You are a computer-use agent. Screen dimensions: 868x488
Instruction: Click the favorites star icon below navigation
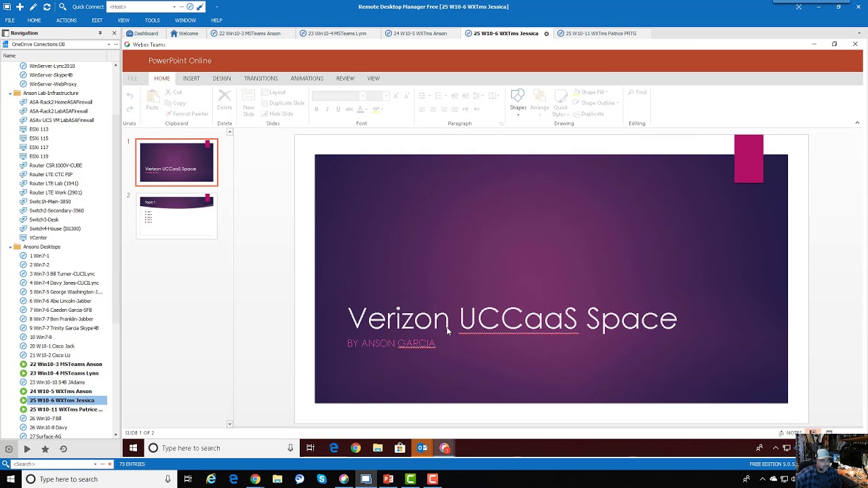tap(45, 449)
